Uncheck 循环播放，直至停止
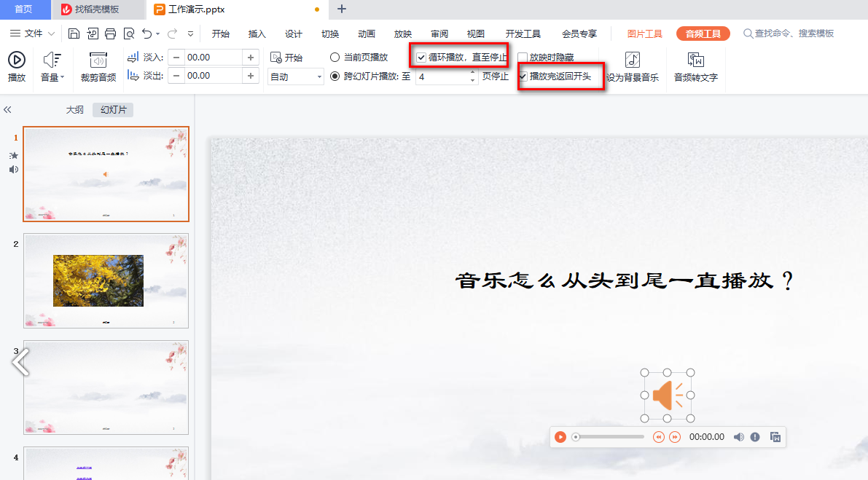Viewport: 868px width, 480px height. click(421, 56)
